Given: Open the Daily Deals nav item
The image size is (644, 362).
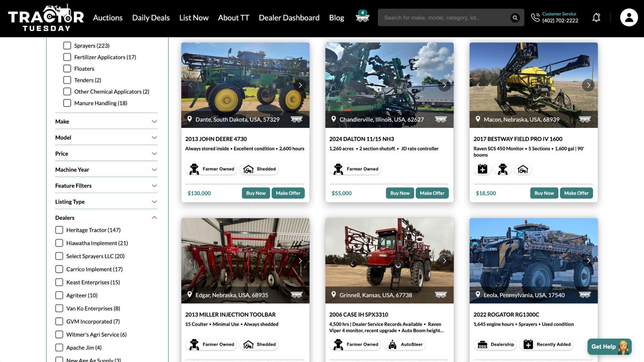Looking at the screenshot, I should (151, 17).
